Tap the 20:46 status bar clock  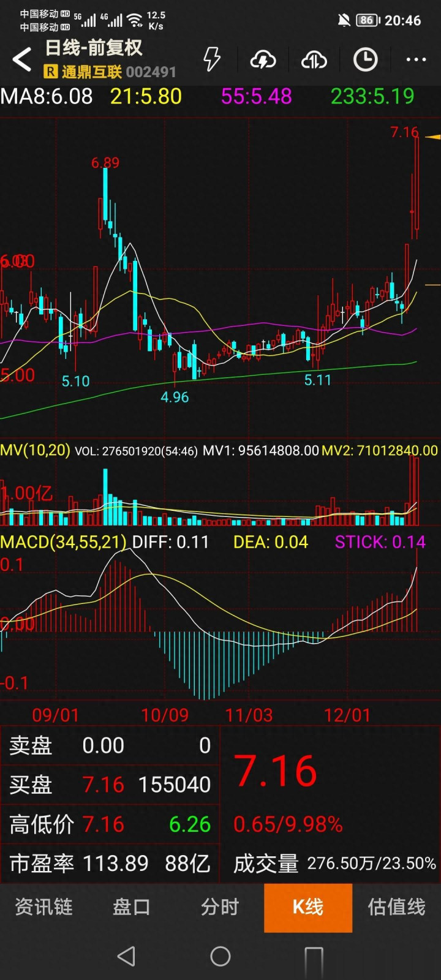click(x=402, y=20)
